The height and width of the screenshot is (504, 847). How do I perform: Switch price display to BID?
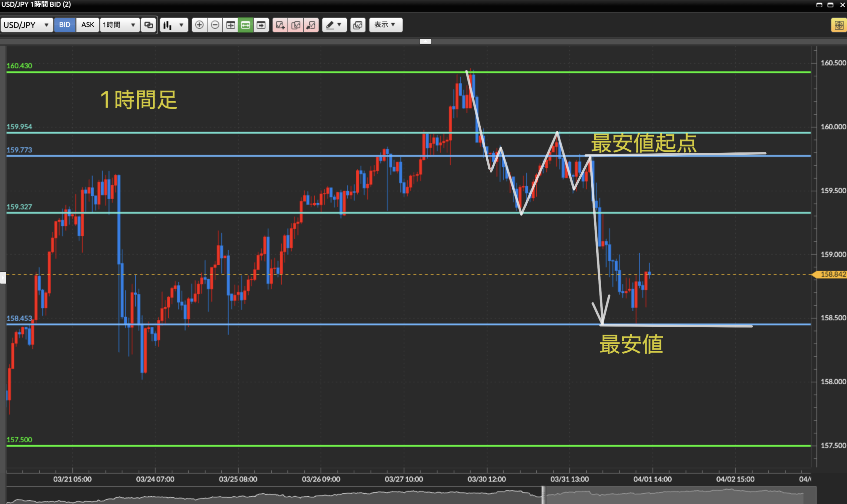coord(65,25)
